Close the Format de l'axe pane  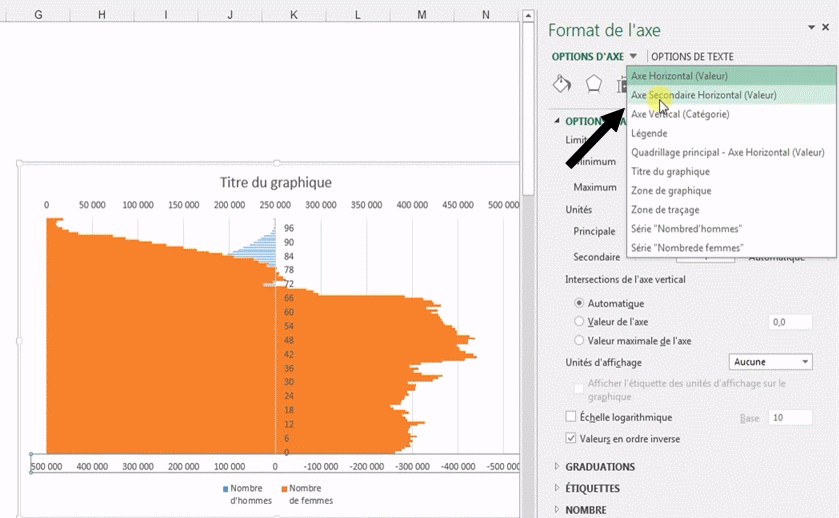click(825, 28)
